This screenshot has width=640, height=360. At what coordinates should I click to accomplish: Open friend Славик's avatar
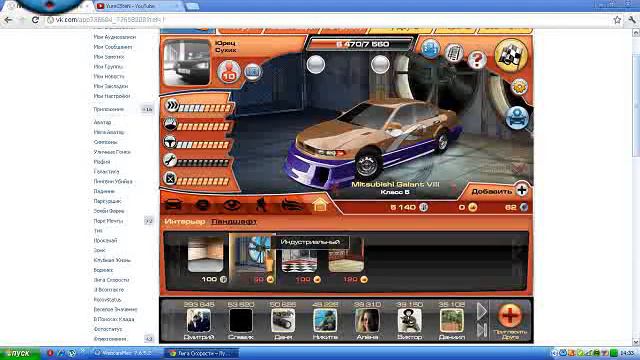click(x=241, y=320)
